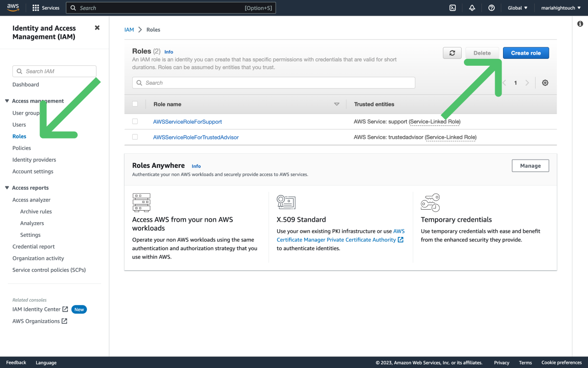Check the AWSServiceRoleForTrustedAdvisor row checkbox
Viewport: 588px width, 368px height.
pos(135,137)
